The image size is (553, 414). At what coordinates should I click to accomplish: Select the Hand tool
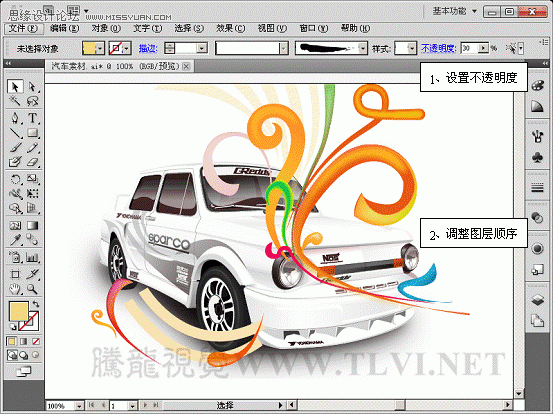coord(15,290)
